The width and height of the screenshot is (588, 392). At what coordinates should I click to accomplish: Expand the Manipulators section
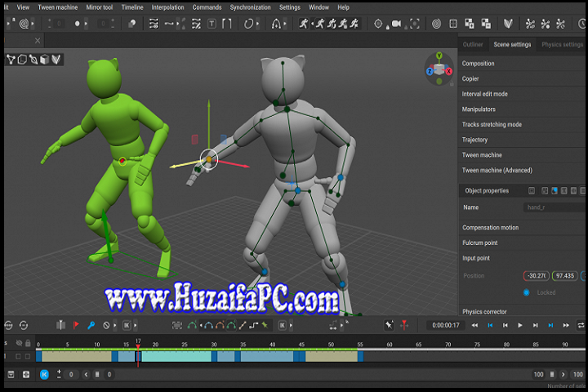click(521, 109)
